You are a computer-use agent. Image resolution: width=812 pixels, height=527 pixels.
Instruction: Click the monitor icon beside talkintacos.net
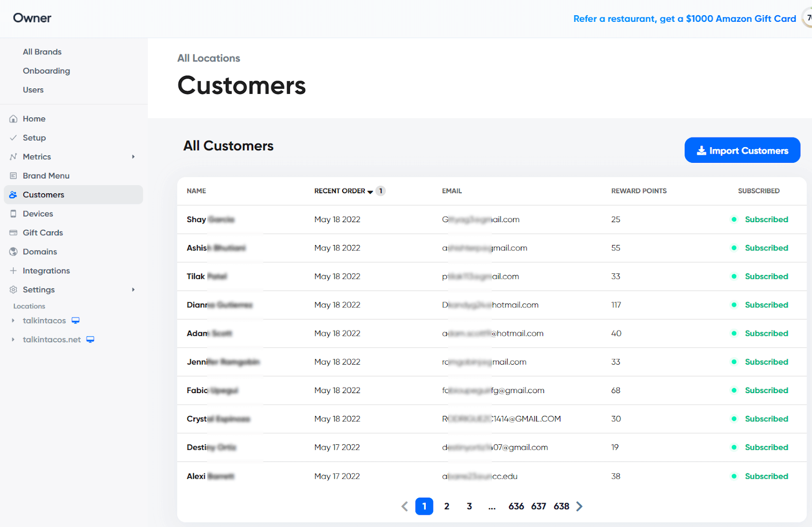90,339
